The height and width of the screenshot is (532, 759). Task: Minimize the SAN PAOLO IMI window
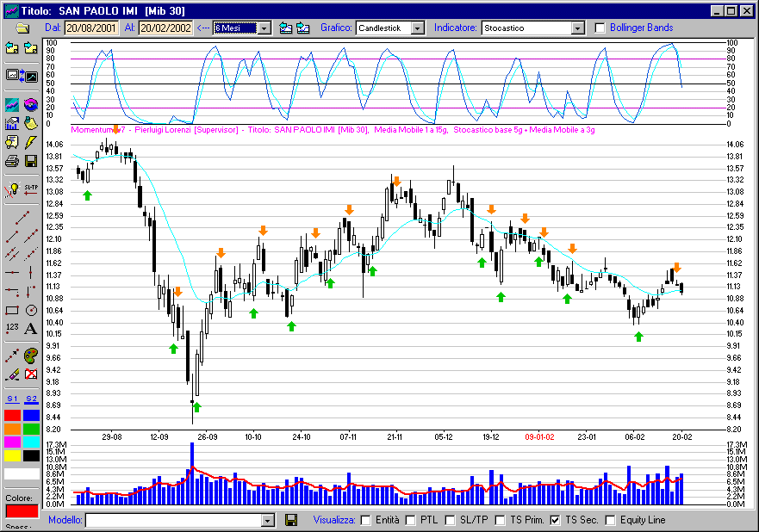coord(718,10)
